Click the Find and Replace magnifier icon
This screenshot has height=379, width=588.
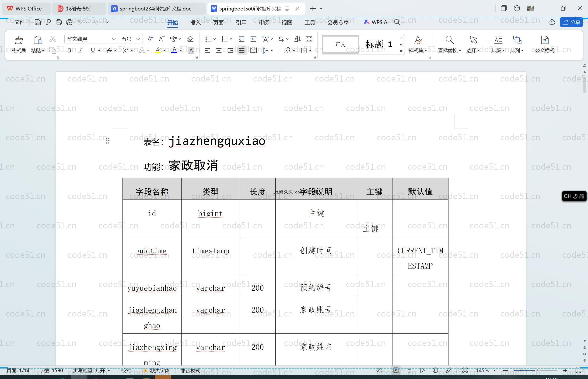450,40
